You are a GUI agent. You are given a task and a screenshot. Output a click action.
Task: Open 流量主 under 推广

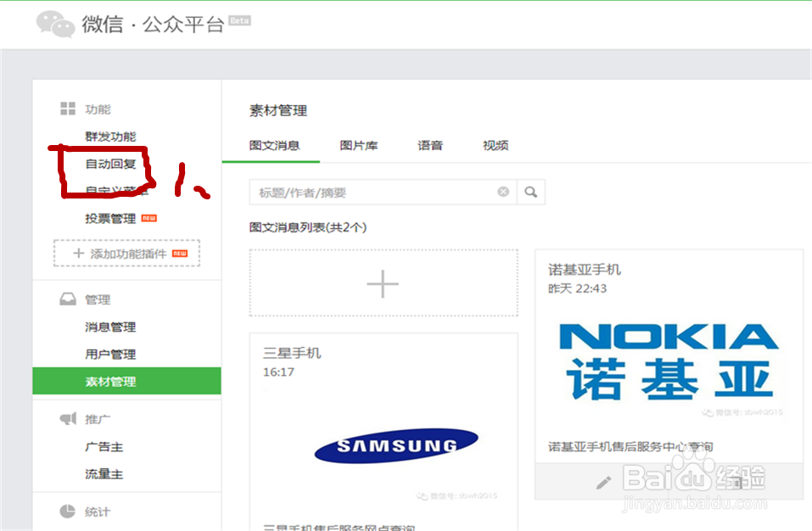104,474
